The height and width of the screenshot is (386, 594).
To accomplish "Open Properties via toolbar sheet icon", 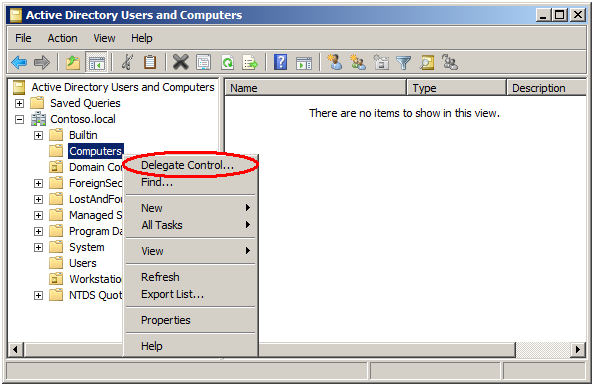I will [x=204, y=62].
